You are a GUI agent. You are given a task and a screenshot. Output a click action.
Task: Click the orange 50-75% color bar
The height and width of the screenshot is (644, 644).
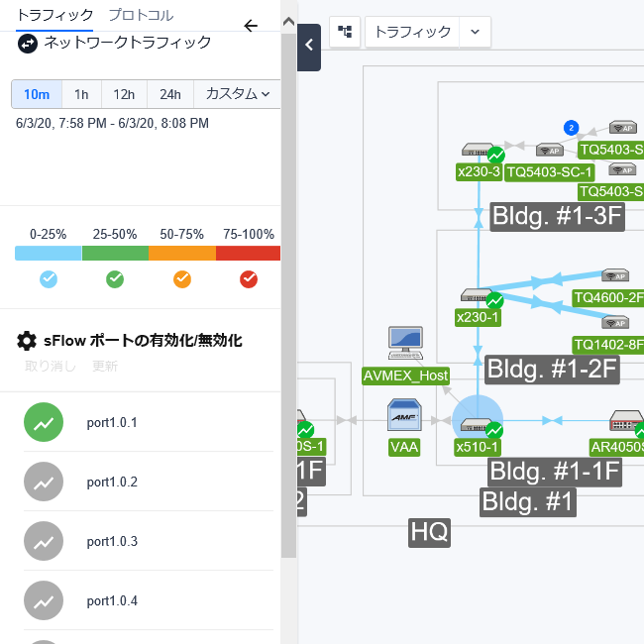(182, 253)
